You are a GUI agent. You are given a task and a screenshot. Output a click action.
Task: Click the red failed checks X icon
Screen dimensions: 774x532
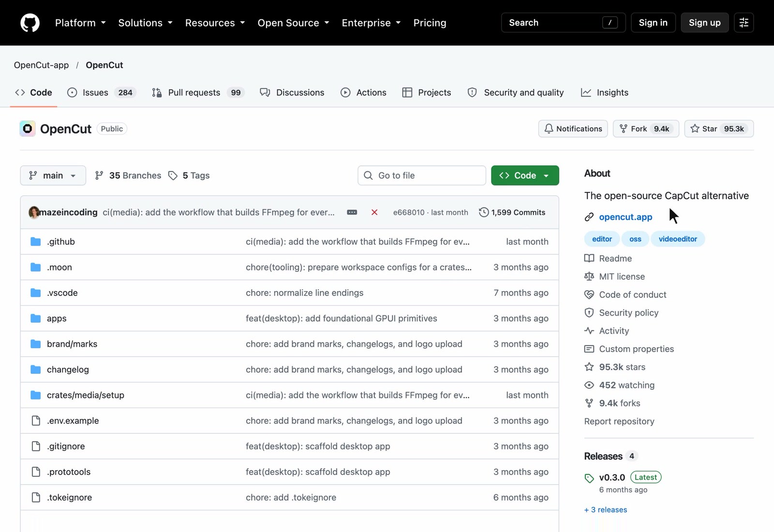(x=374, y=212)
